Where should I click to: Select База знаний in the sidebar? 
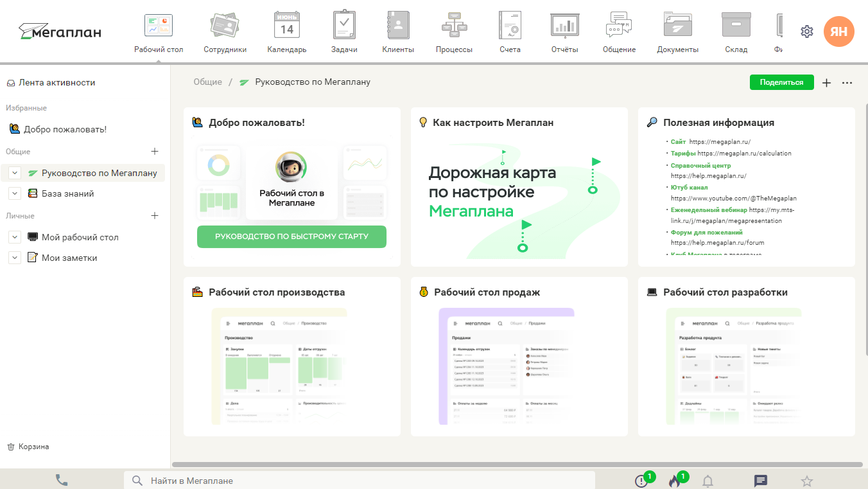[x=68, y=193]
